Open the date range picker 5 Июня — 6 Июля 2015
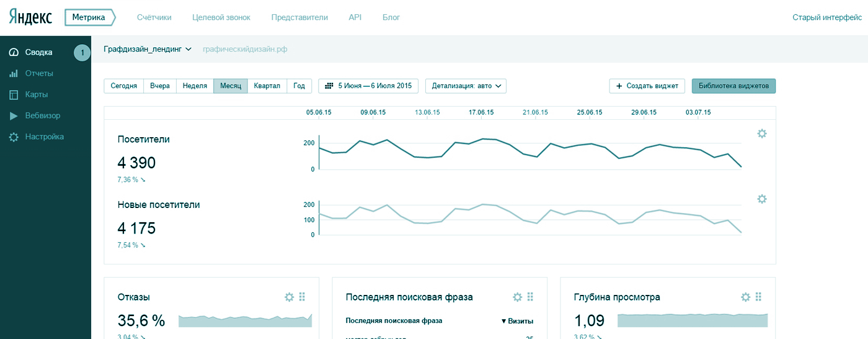This screenshot has height=339, width=868. [368, 86]
